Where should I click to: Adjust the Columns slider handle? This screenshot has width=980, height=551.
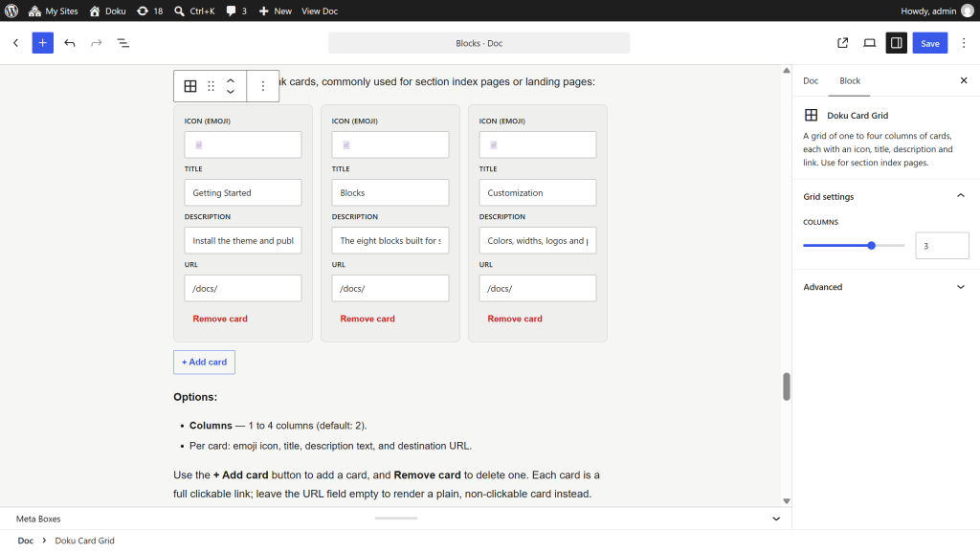(x=871, y=246)
